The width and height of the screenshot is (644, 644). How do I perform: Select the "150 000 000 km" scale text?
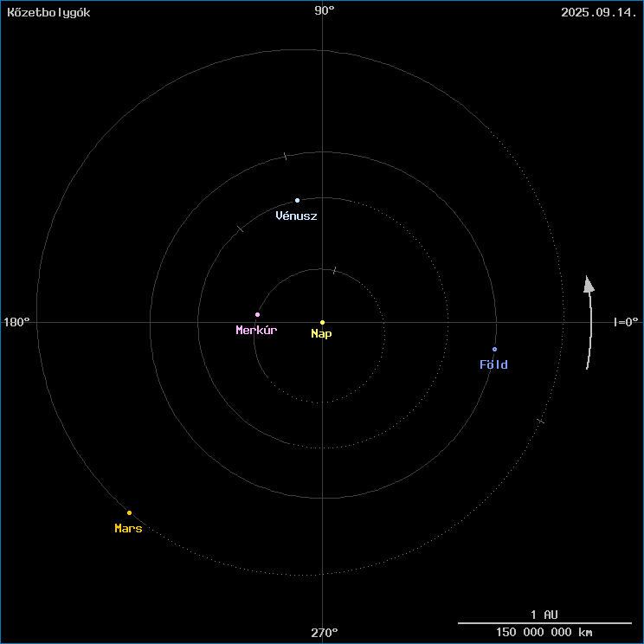tap(544, 633)
